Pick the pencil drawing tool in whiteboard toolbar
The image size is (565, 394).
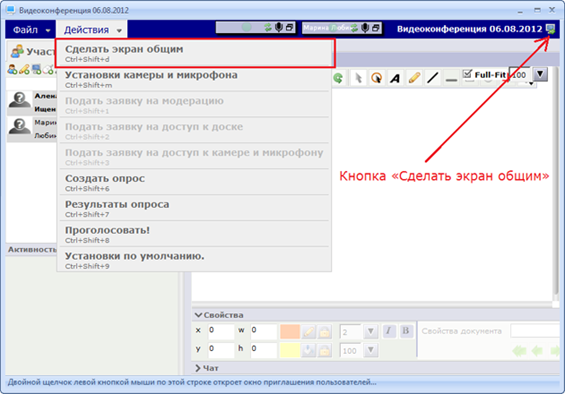[x=414, y=78]
